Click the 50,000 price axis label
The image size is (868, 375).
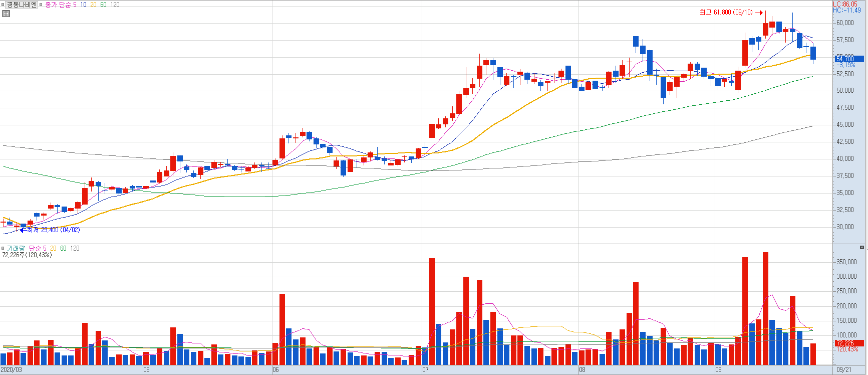coord(845,91)
